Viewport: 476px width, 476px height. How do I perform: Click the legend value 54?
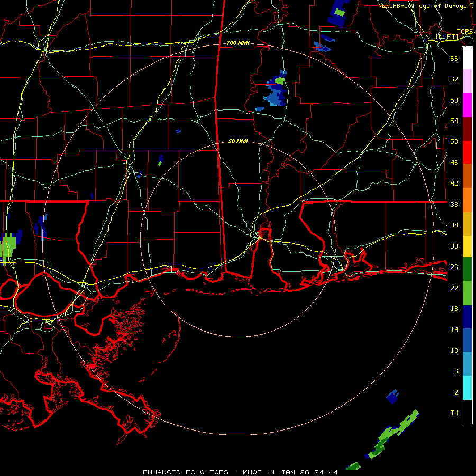454,121
